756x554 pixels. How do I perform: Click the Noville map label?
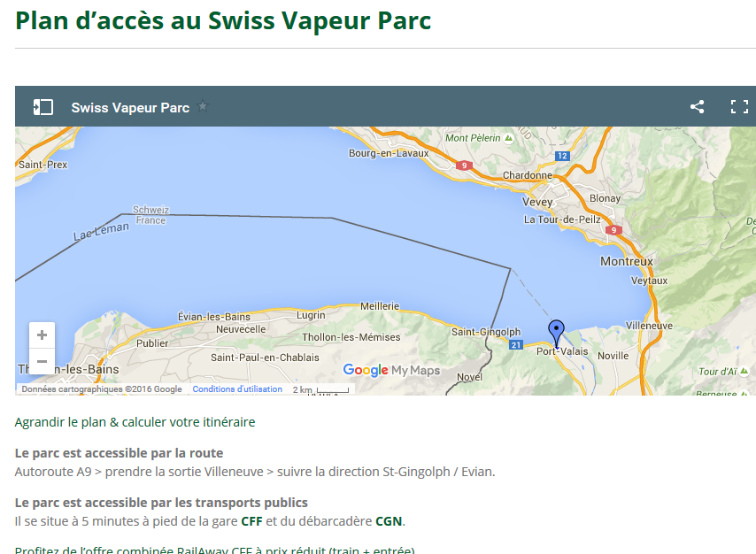pyautogui.click(x=613, y=356)
